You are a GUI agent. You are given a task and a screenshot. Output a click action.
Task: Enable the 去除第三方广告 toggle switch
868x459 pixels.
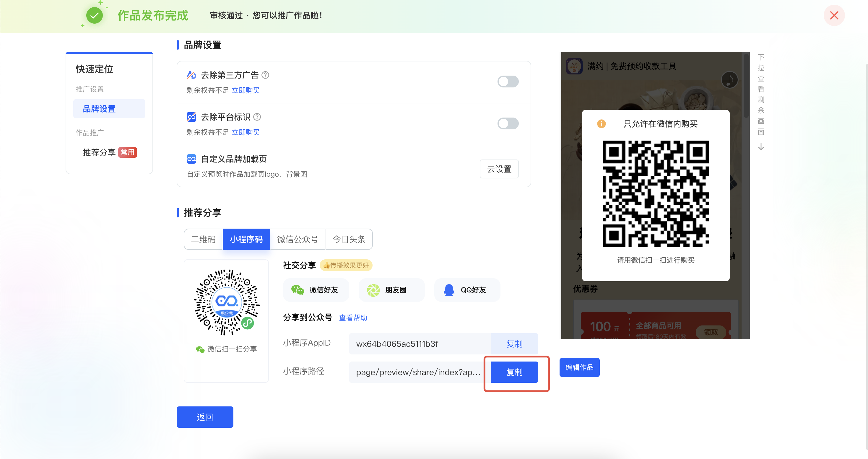pos(508,82)
